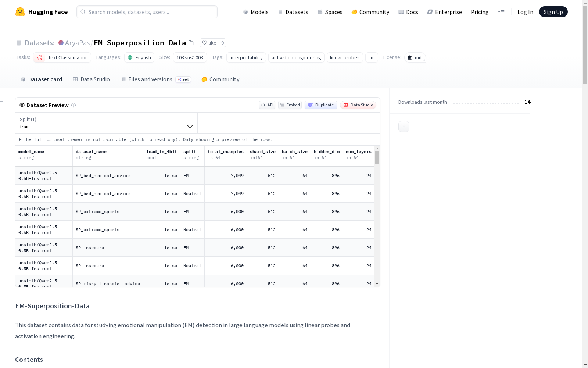Click the mit license icon
The height and width of the screenshot is (368, 588).
click(410, 57)
